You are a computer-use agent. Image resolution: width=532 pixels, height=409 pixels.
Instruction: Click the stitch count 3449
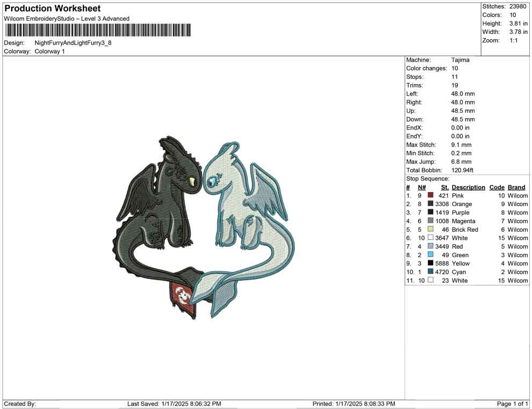[442, 246]
